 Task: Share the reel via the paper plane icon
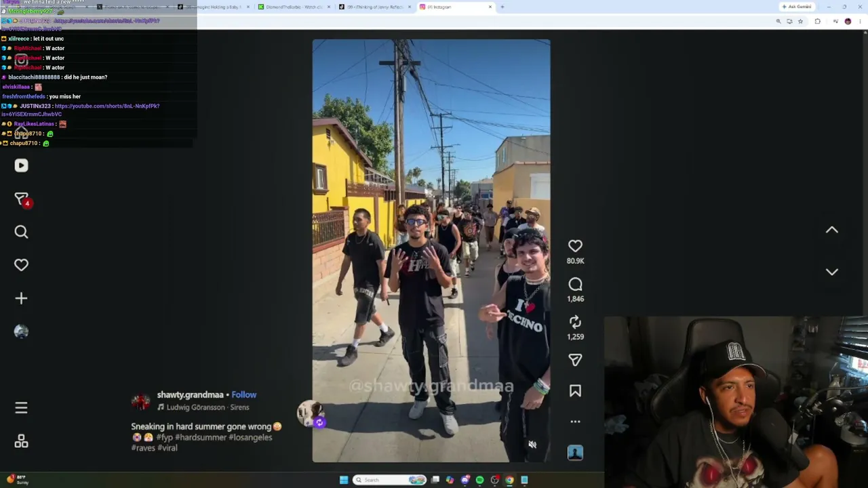(x=575, y=360)
